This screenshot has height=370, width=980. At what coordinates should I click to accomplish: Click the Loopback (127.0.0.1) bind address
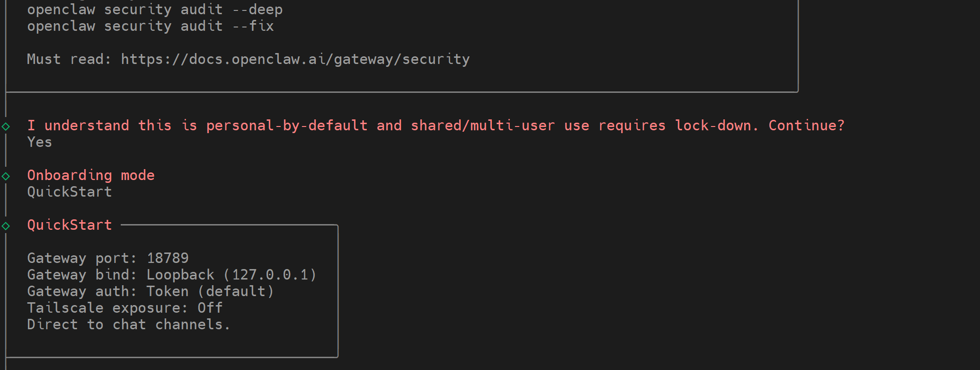pos(232,275)
